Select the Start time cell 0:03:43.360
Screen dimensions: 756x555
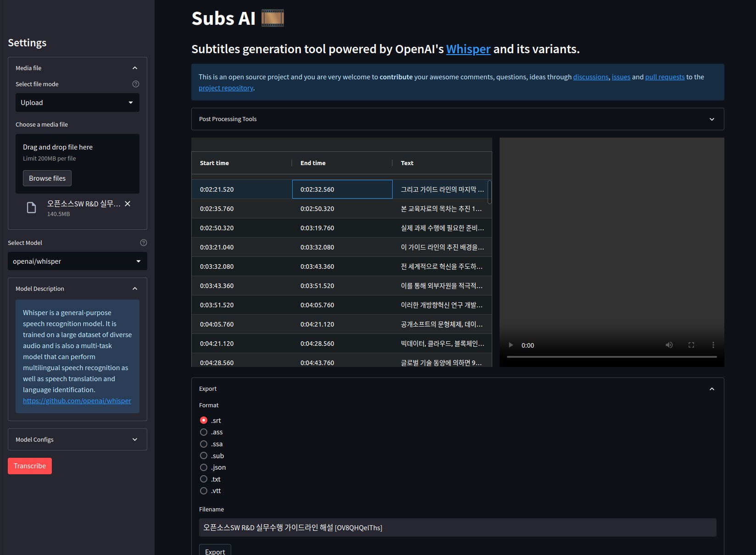coord(242,286)
